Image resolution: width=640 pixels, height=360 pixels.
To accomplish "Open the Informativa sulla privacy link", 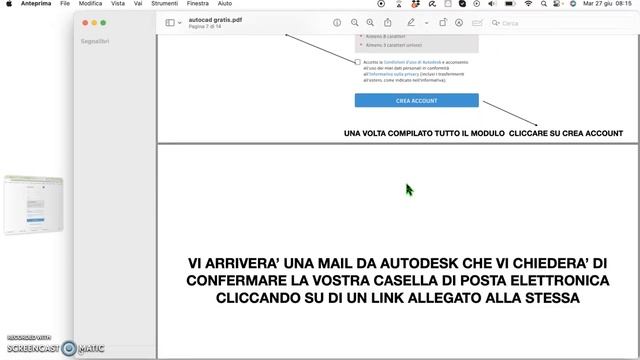I will tap(393, 74).
